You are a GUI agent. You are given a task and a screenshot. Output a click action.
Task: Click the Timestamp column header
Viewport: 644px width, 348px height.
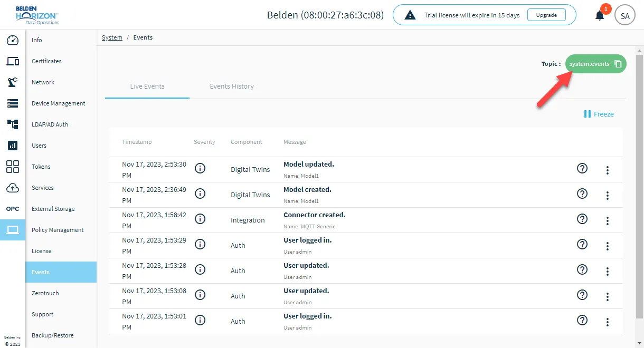pyautogui.click(x=137, y=142)
